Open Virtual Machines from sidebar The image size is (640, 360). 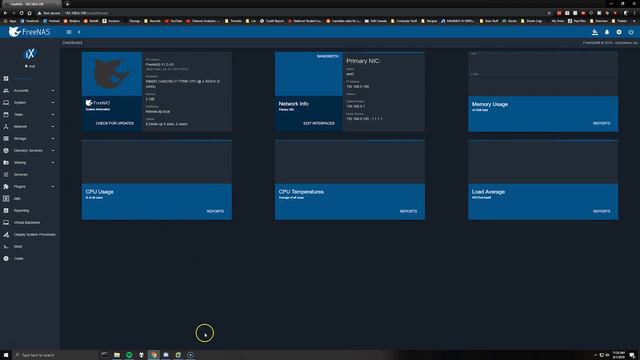coord(27,222)
